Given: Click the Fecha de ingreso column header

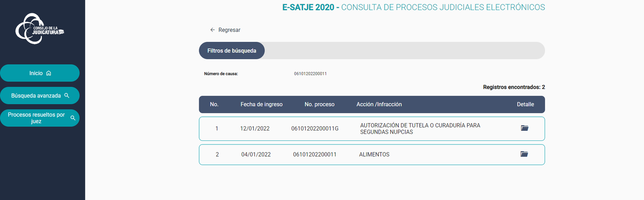Looking at the screenshot, I should 262,104.
